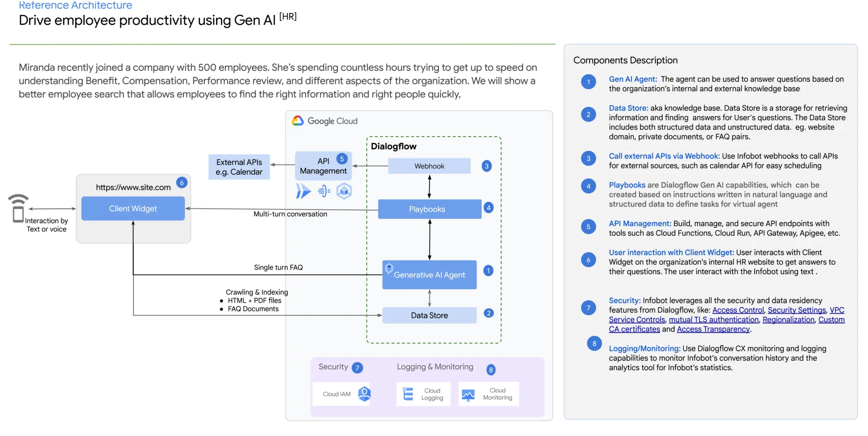Click the number 6 badge near the site URL
This screenshot has width=868, height=436.
pos(182,183)
